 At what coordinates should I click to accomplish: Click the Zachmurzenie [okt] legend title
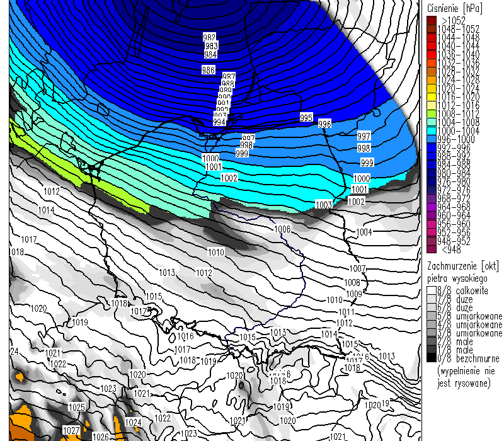[x=463, y=266]
